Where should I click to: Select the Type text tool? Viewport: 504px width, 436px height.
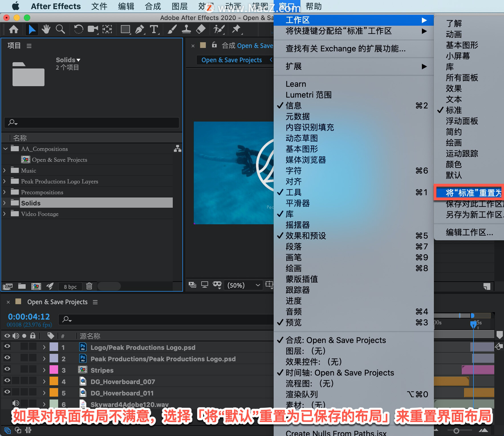(154, 29)
